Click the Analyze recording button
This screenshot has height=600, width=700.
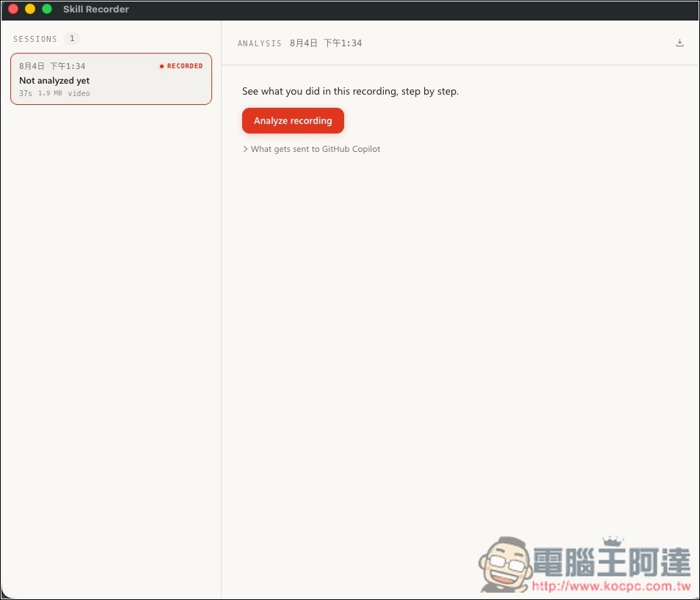[293, 120]
